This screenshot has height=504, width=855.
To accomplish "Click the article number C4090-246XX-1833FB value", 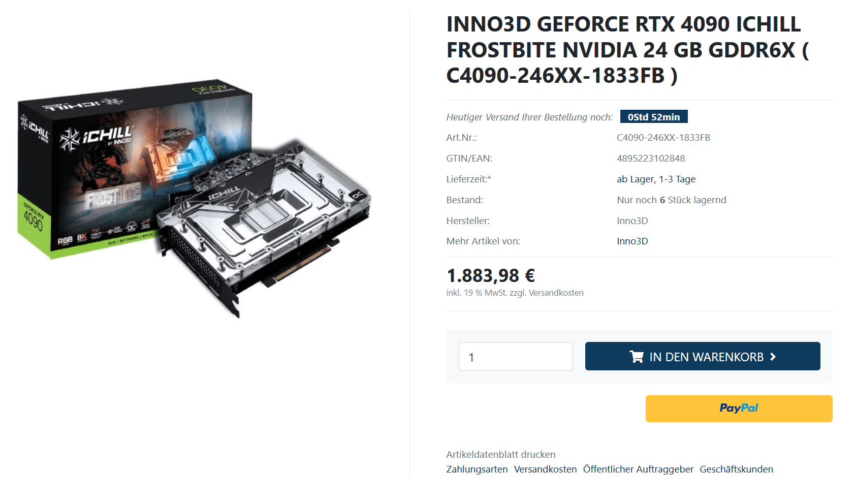I will [x=663, y=137].
